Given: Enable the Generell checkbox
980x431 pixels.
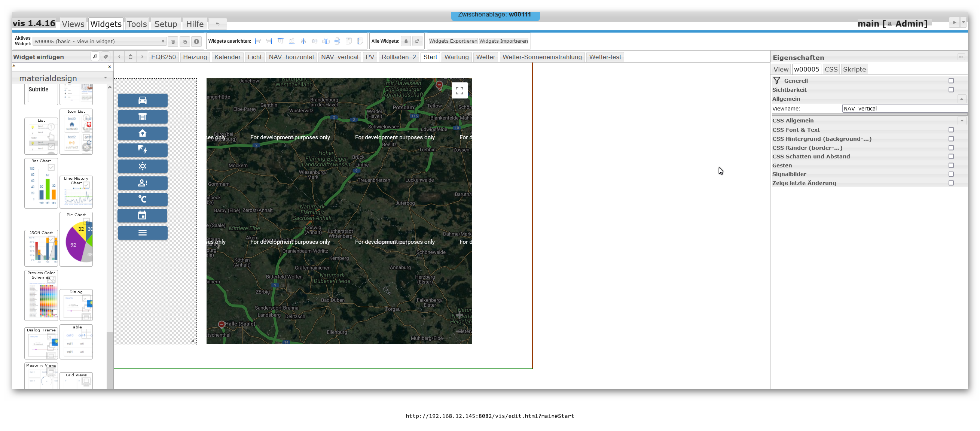Looking at the screenshot, I should click(951, 81).
